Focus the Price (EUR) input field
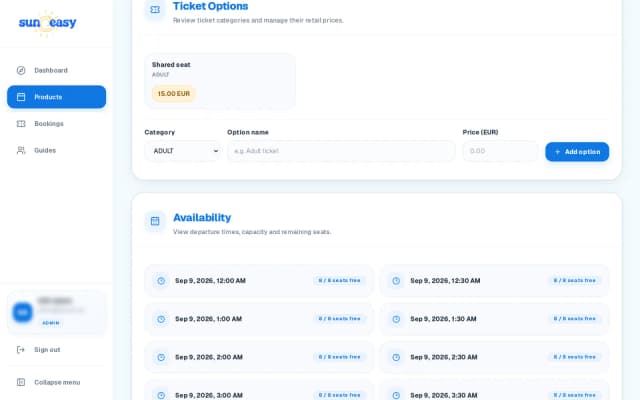Screen dimensions: 640x400 [x=500, y=151]
